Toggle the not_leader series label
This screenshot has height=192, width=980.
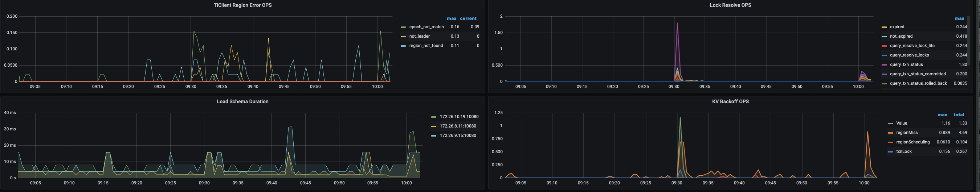pos(419,37)
